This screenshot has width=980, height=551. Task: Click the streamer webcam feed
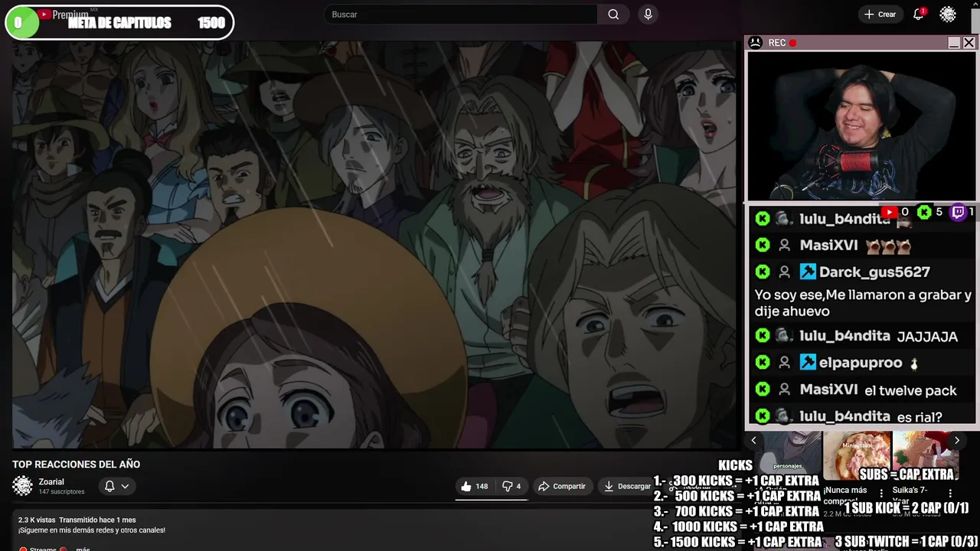[861, 126]
